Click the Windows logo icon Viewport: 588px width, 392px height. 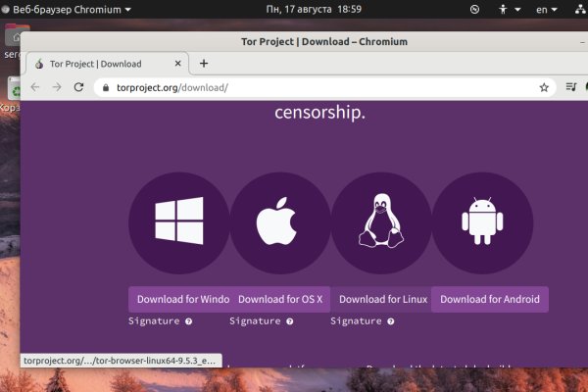(179, 221)
